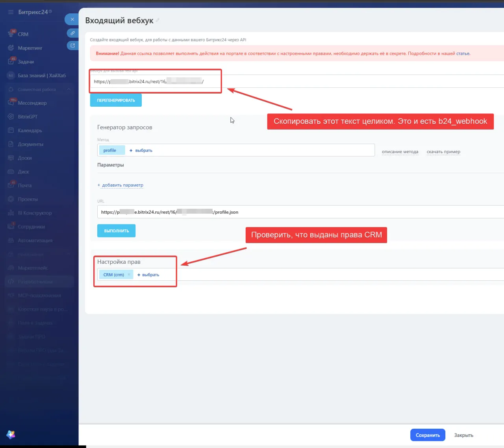Click the Закрыть link
This screenshot has height=448, width=504.
pos(464,435)
